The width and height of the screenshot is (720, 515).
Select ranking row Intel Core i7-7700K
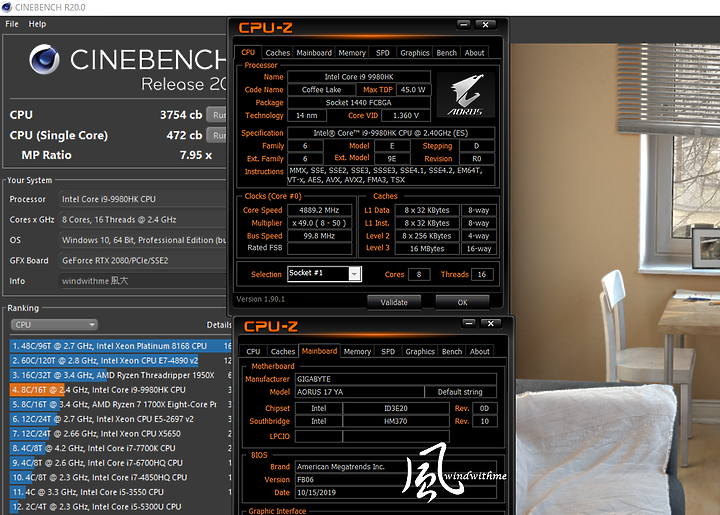[x=120, y=448]
